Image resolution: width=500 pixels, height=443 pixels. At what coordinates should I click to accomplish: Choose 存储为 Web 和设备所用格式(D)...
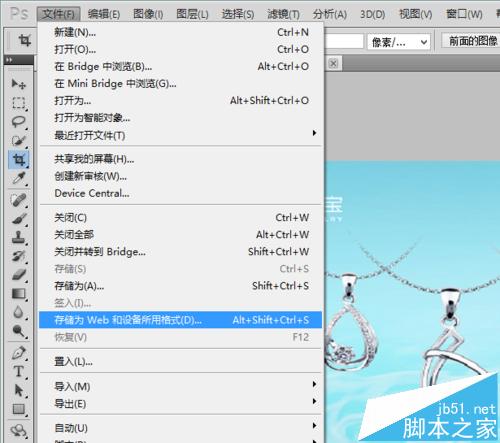tap(180, 320)
